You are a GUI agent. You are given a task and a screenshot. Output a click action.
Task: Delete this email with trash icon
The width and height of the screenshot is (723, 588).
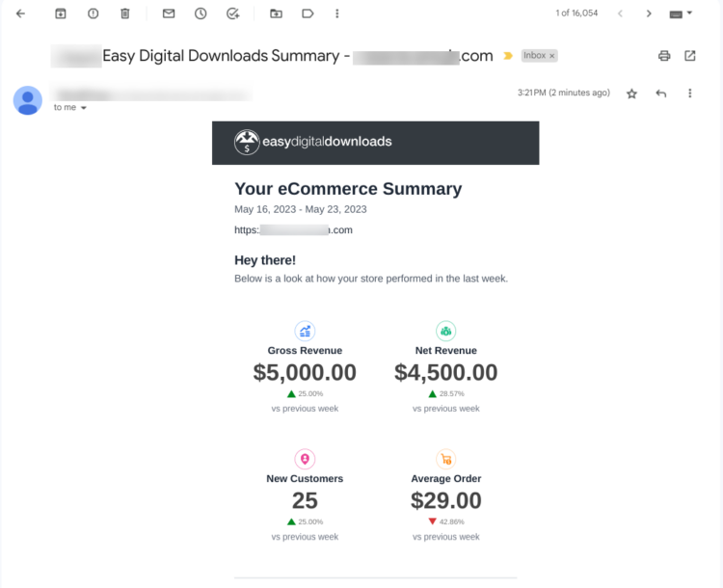(125, 13)
